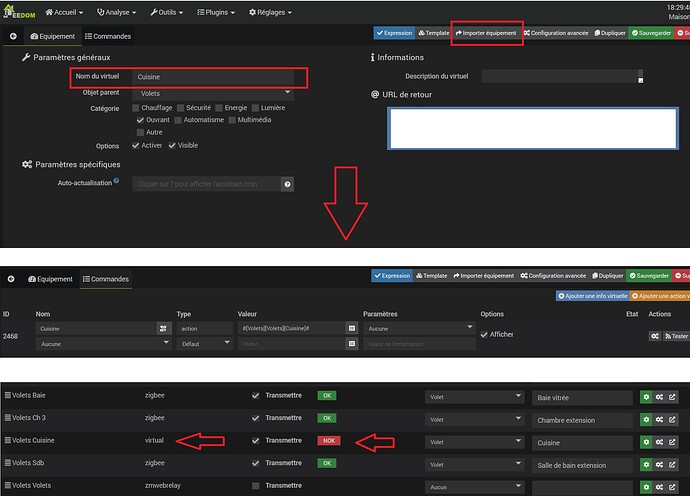This screenshot has width=690, height=496.
Task: Click the #[Volets][Volets][Cuisine]# value field
Action: click(x=291, y=328)
